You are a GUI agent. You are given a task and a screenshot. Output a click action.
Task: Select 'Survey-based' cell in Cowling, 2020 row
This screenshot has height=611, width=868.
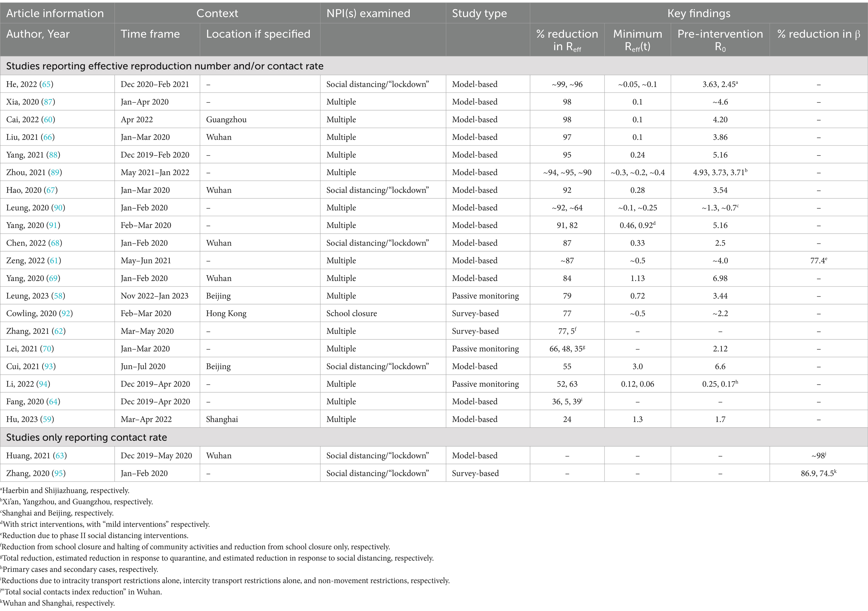[x=475, y=314]
